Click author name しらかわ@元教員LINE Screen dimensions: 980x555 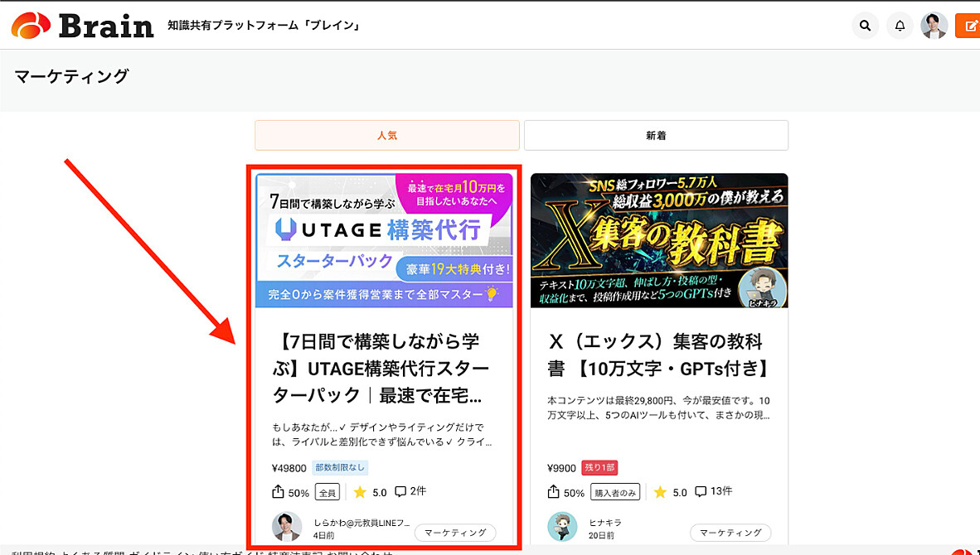point(361,523)
